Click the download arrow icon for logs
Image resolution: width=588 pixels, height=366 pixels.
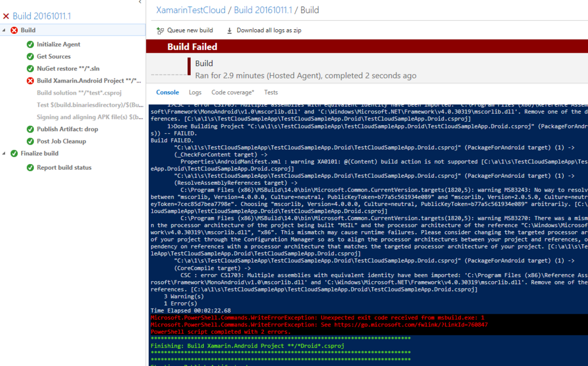(x=230, y=31)
